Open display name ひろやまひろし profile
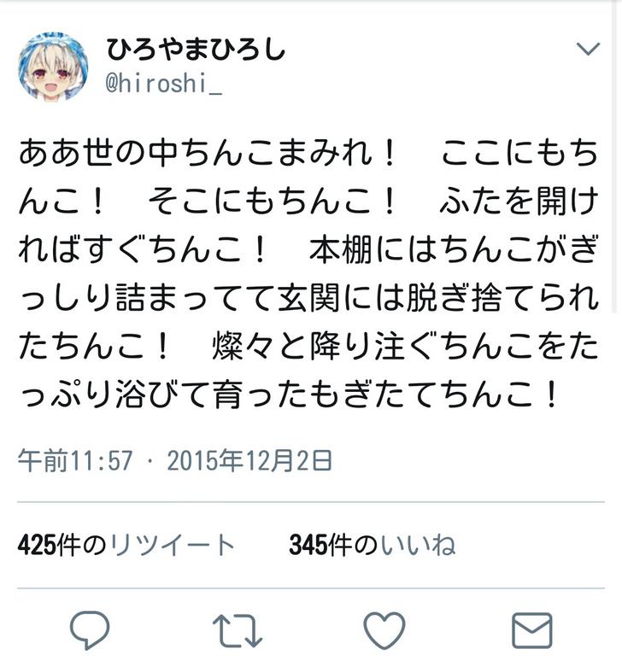The height and width of the screenshot is (672, 622). 196,50
